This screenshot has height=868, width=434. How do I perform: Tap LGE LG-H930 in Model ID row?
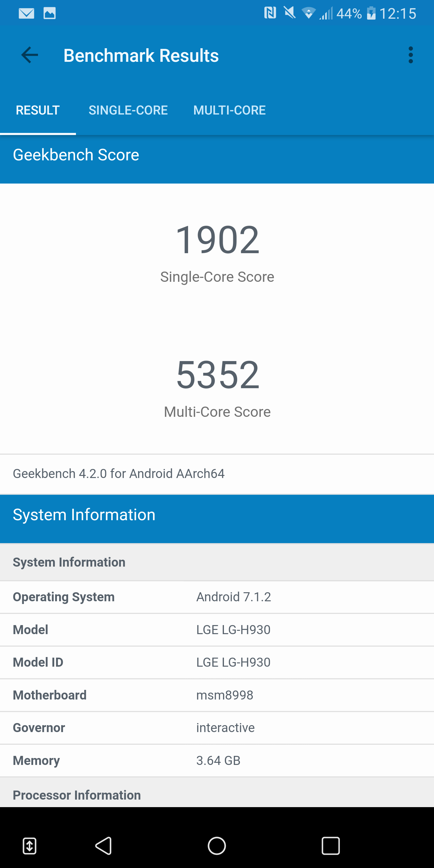tap(234, 662)
